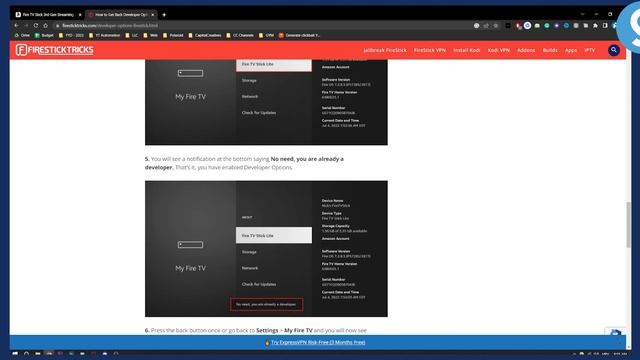Click the green circular extension icon

(x=547, y=25)
